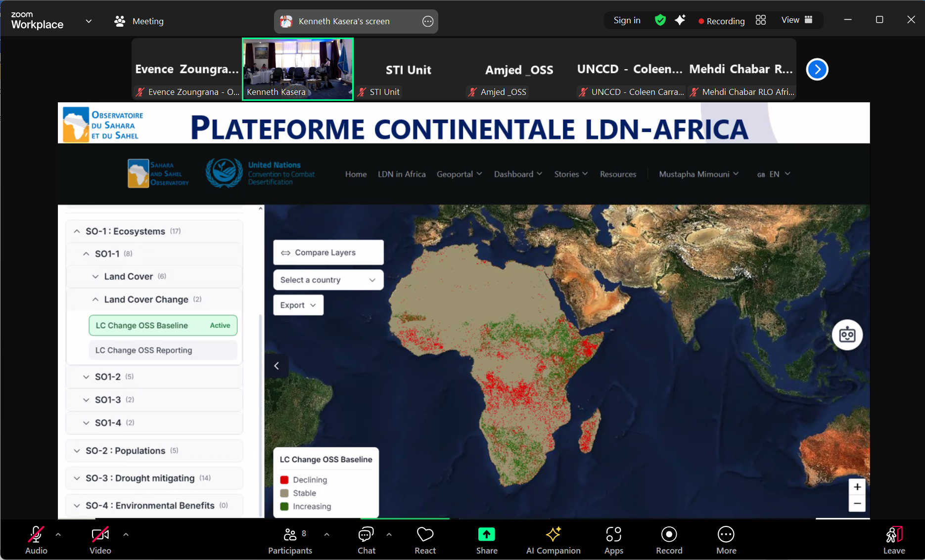
Task: Open the More options menu
Action: pos(726,540)
